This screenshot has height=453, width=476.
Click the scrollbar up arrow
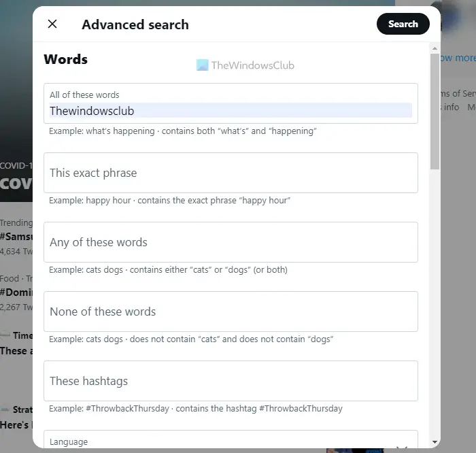click(x=435, y=48)
